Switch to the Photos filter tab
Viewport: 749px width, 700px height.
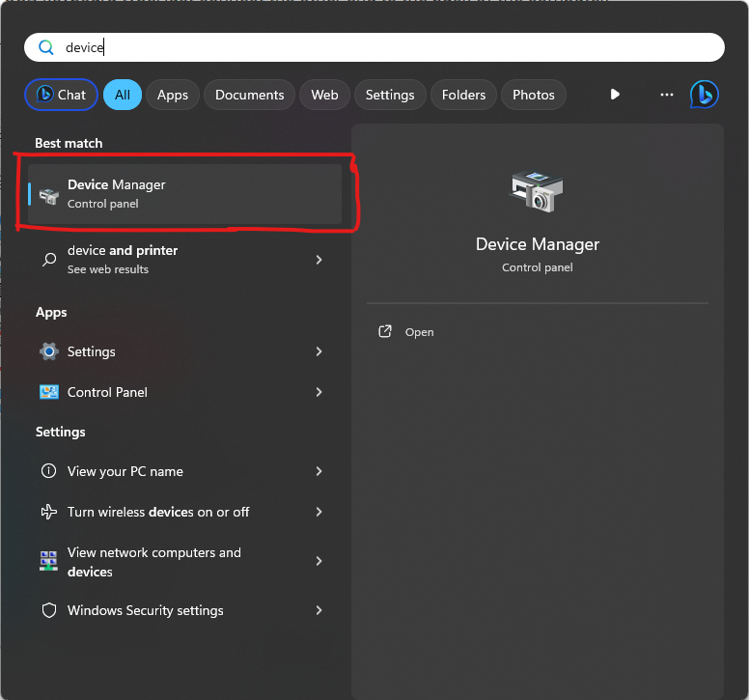[x=534, y=95]
